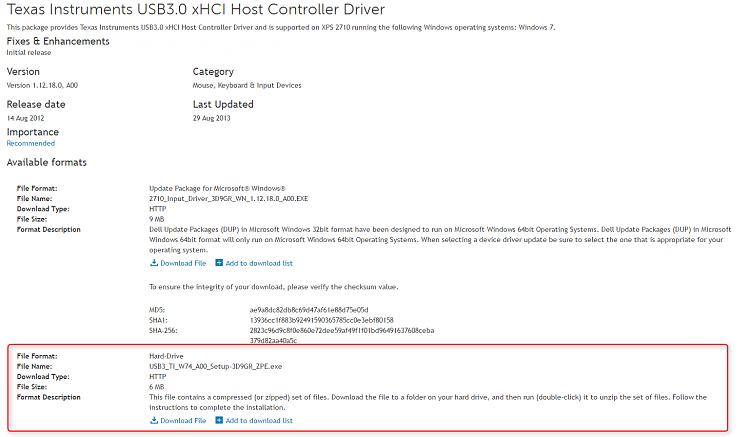The height and width of the screenshot is (437, 750).
Task: Click the download arrow icon for the Update Package file
Action: [154, 262]
